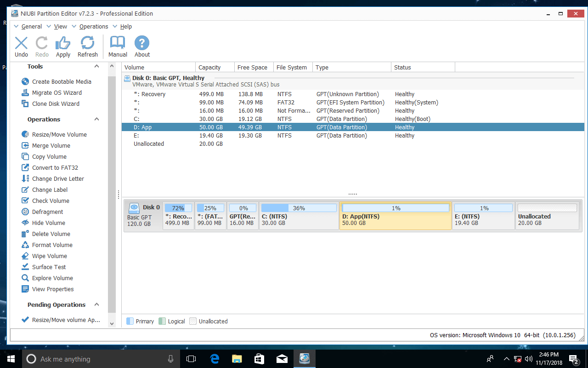Click the Clone Disk Wizard icon
Image resolution: width=588 pixels, height=368 pixels.
(x=25, y=103)
